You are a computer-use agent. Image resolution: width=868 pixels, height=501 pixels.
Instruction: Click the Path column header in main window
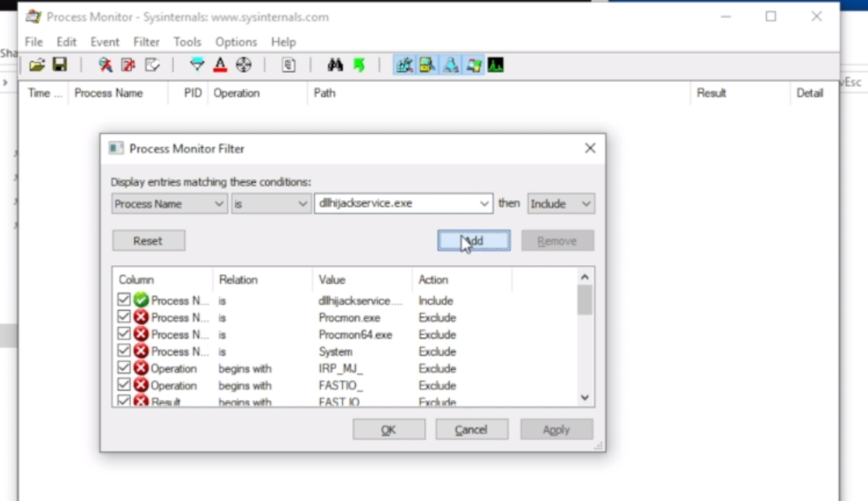[499, 93]
